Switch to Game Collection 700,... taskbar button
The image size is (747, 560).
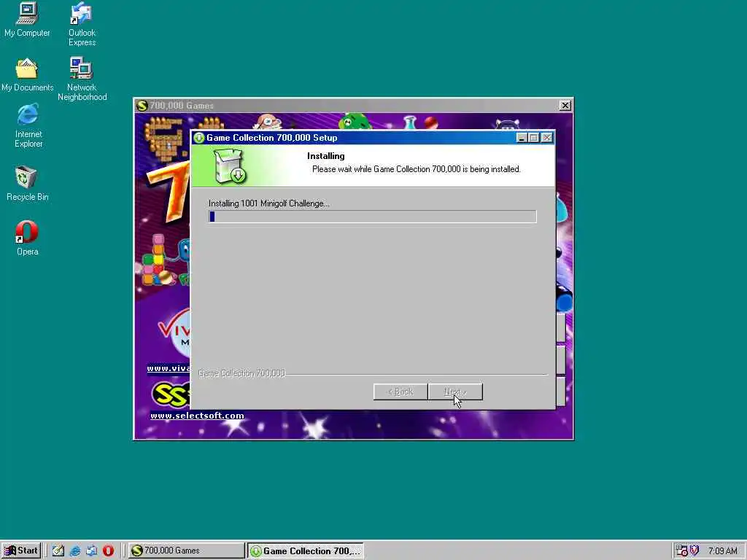pos(306,551)
